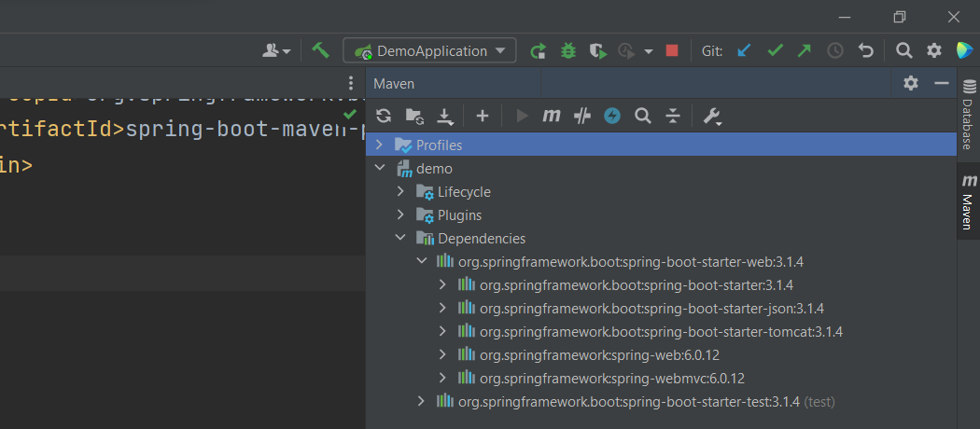Open the user account (Code With Me) icon

pos(276,50)
